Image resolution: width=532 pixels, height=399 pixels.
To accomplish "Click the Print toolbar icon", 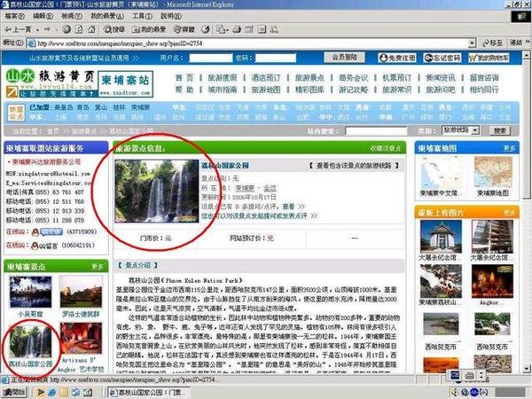I will (237, 29).
